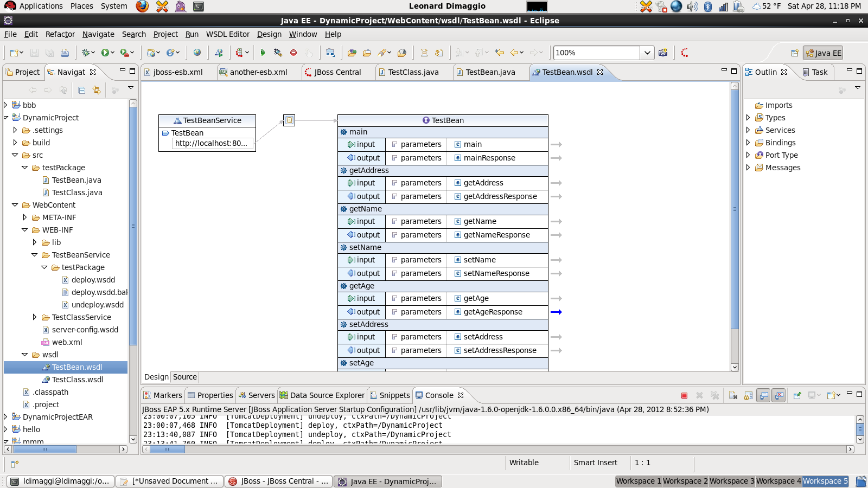Navigate back with the yellow arrow icon
Image resolution: width=868 pixels, height=488 pixels.
click(515, 53)
